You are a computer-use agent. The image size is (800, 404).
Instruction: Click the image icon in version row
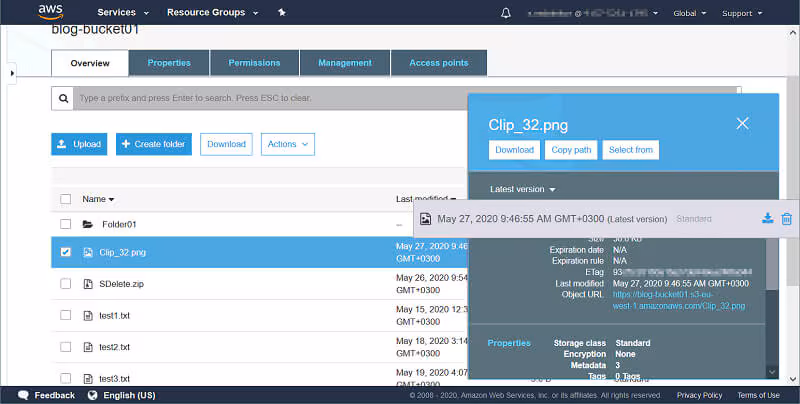tap(425, 219)
